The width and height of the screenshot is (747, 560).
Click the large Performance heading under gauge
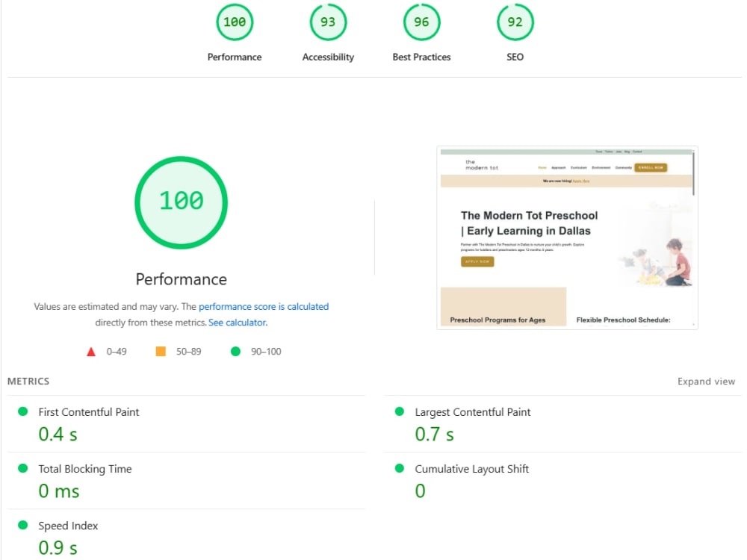tap(181, 279)
